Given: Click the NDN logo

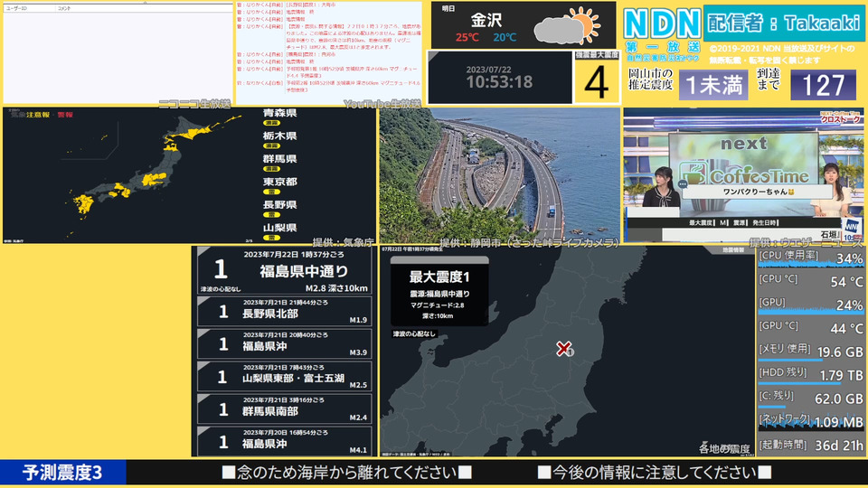Looking at the screenshot, I should [662, 24].
